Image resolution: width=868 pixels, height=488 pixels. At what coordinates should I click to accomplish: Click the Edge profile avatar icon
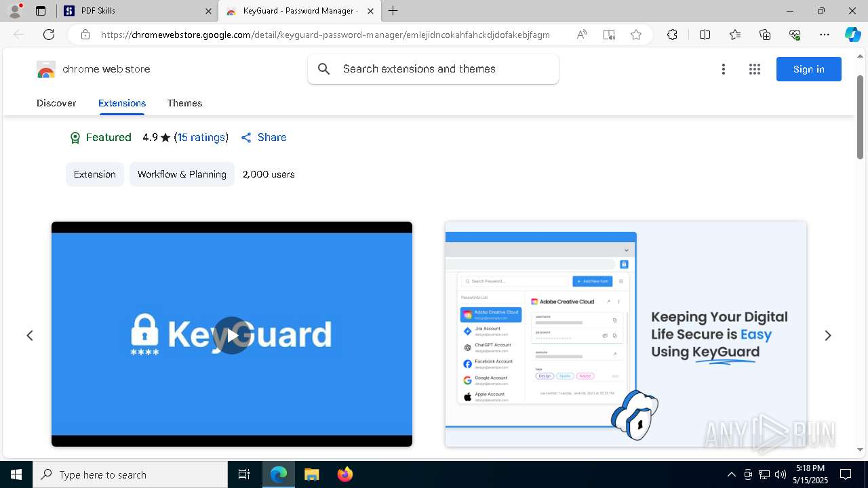(x=15, y=11)
